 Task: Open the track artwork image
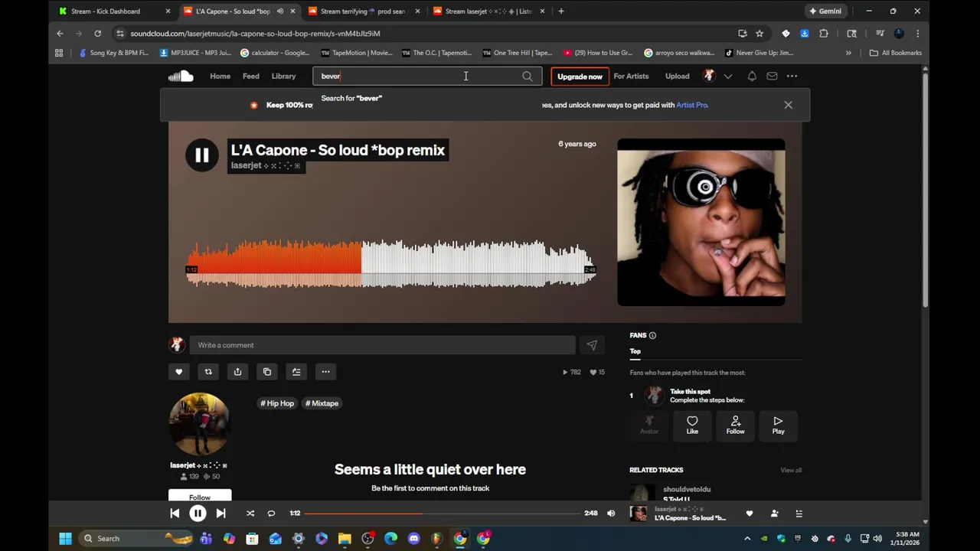coord(701,222)
